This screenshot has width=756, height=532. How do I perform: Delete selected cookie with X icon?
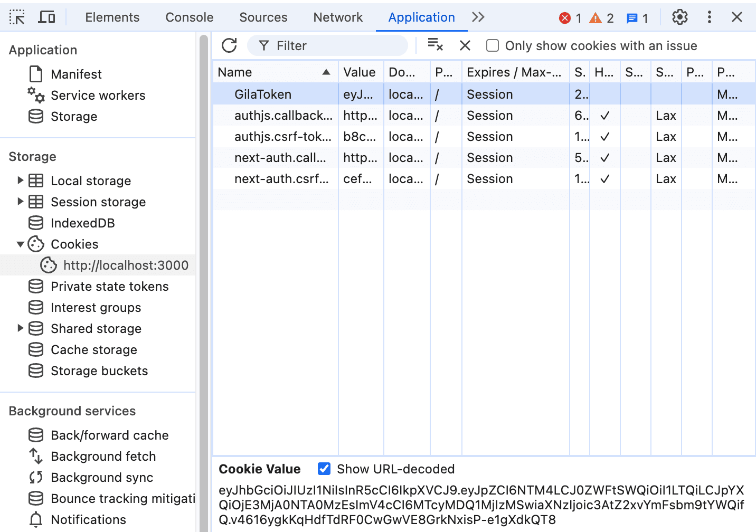click(x=465, y=46)
